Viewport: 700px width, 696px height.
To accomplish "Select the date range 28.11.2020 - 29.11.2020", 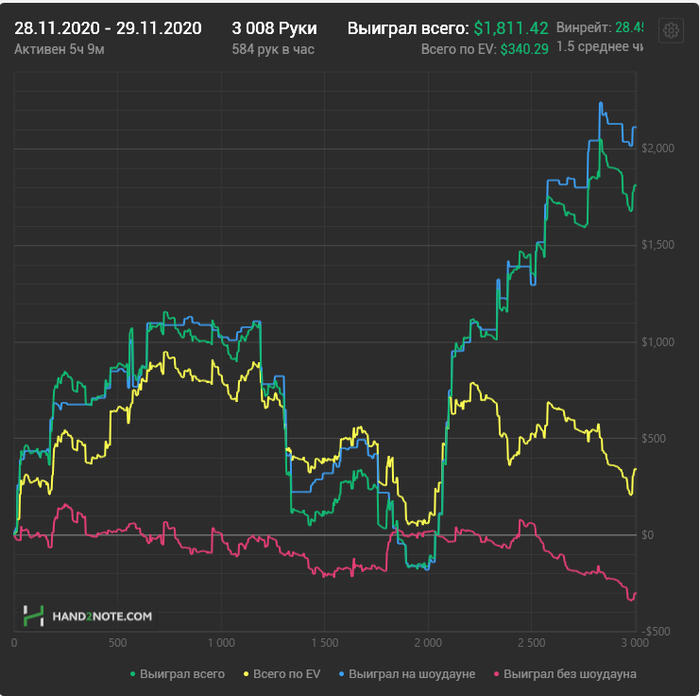I will click(x=108, y=28).
